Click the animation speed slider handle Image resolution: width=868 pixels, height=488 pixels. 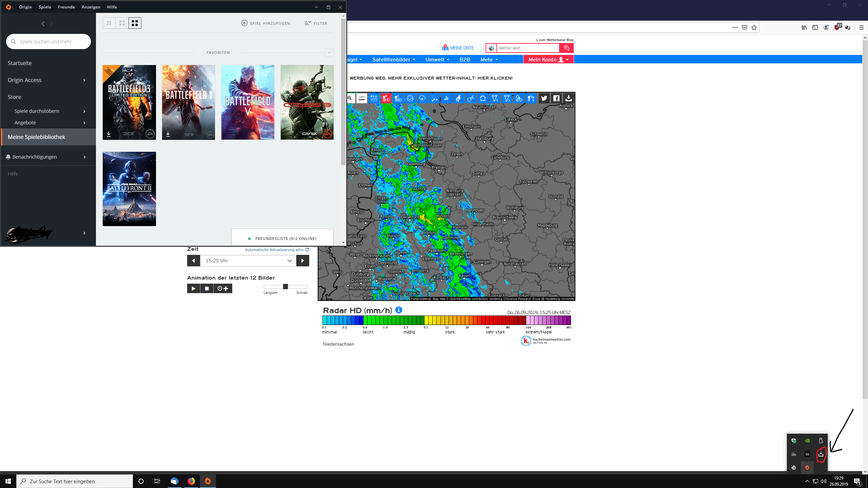tap(285, 287)
